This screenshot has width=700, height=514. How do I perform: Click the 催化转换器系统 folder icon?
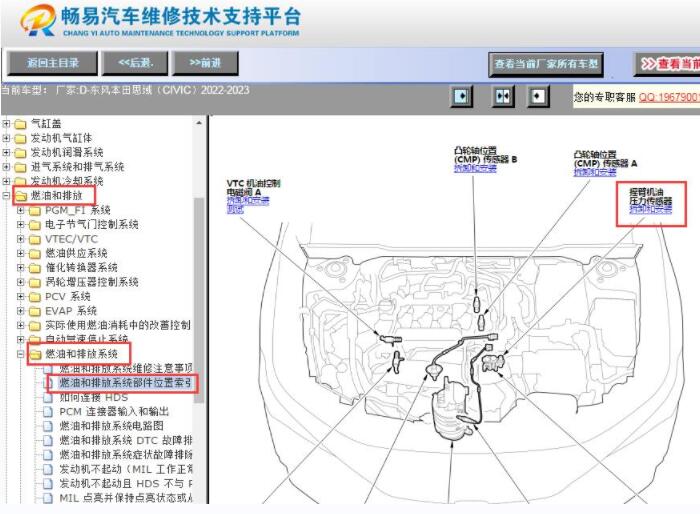pos(34,268)
